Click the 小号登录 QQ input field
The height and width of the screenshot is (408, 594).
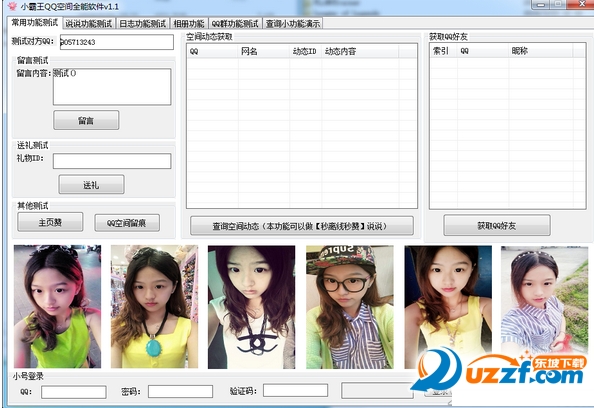tap(73, 392)
